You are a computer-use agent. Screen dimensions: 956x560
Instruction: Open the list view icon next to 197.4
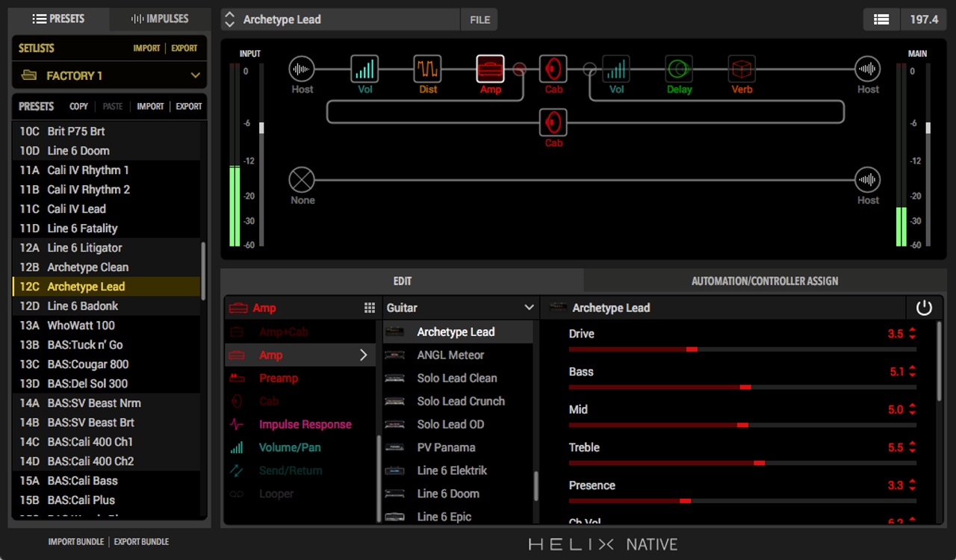pos(881,19)
